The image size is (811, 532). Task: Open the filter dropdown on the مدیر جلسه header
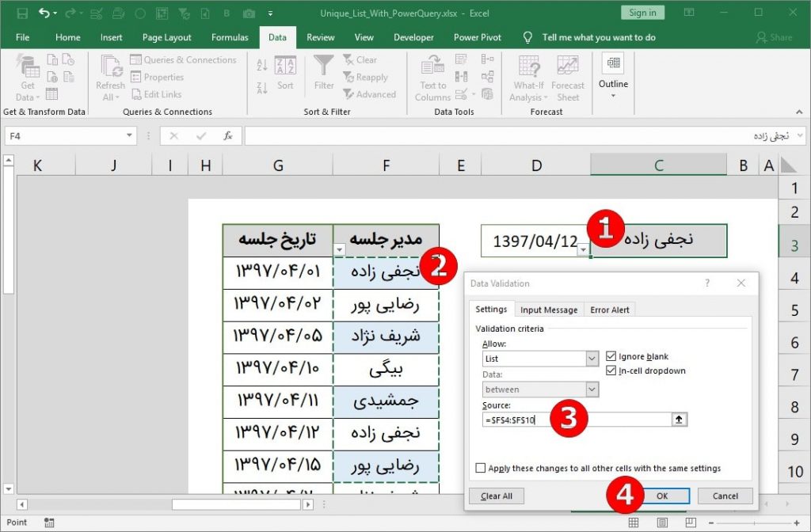(x=339, y=249)
